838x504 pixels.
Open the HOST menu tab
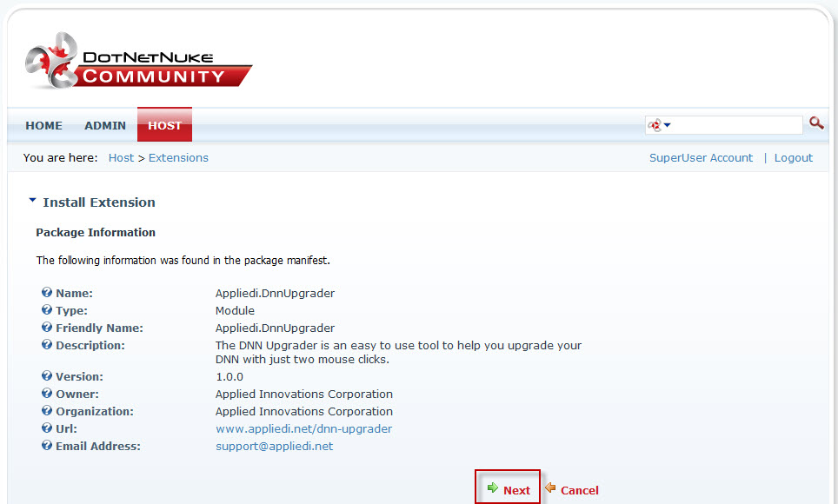[x=164, y=125]
